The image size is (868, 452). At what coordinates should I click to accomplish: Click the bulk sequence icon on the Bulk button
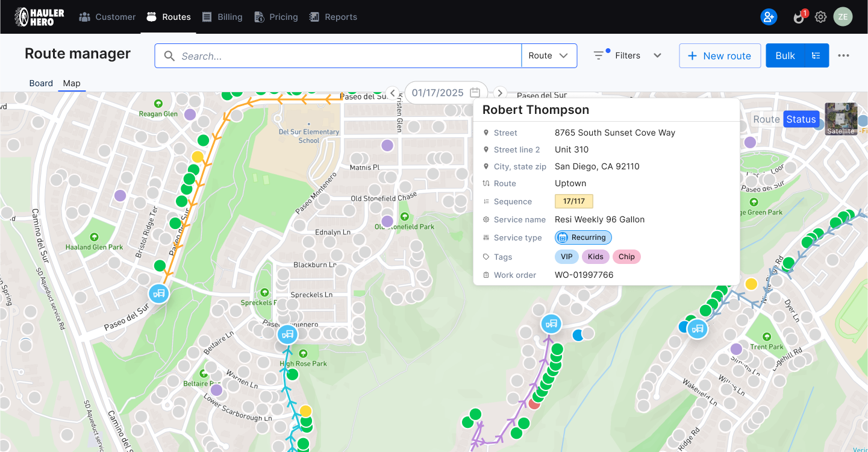pyautogui.click(x=816, y=55)
